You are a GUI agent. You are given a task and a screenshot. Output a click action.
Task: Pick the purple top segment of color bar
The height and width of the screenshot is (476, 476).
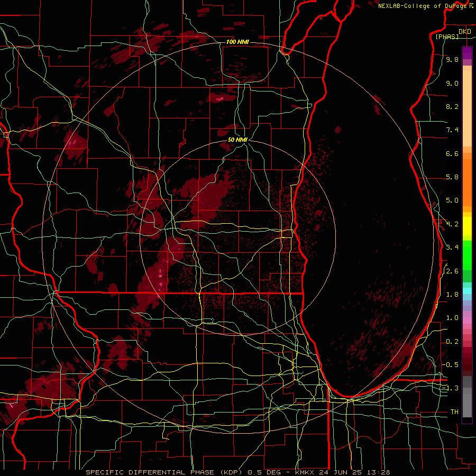(x=467, y=53)
